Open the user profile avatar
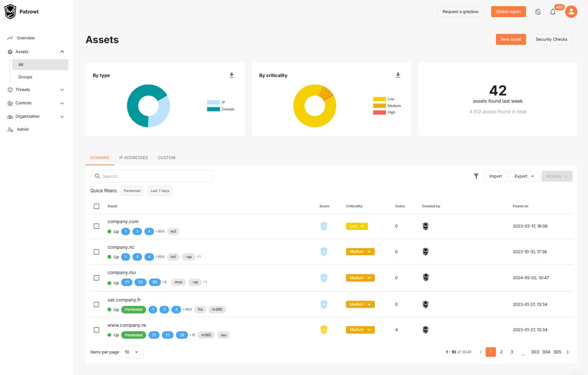This screenshot has height=375, width=588. tap(571, 12)
